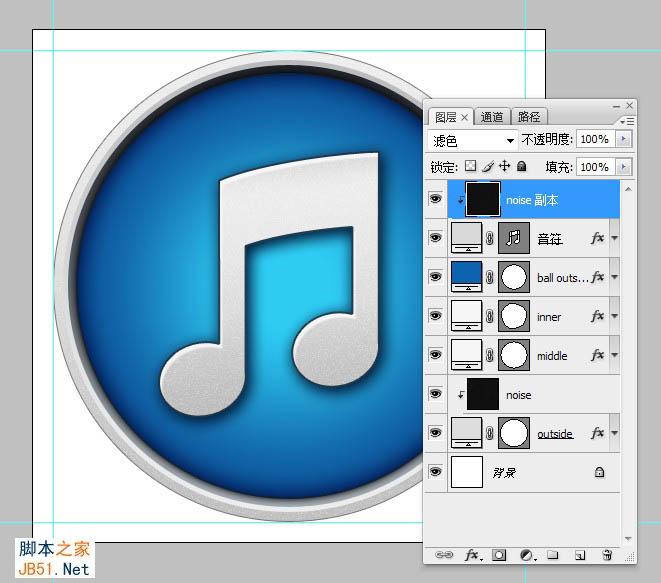Screen dimensions: 661x583
Task: Hide the middle layer
Action: point(435,355)
